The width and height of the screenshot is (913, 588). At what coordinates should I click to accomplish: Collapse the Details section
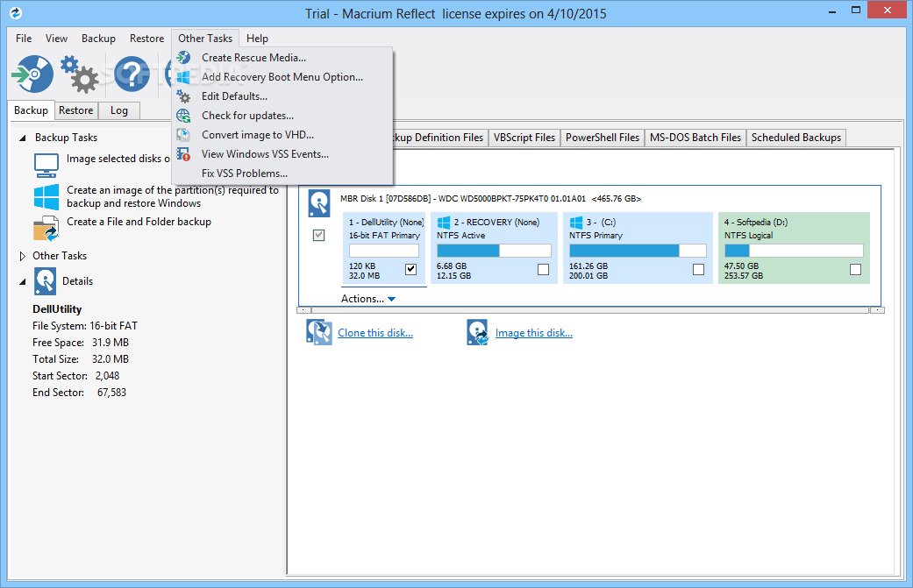23,281
